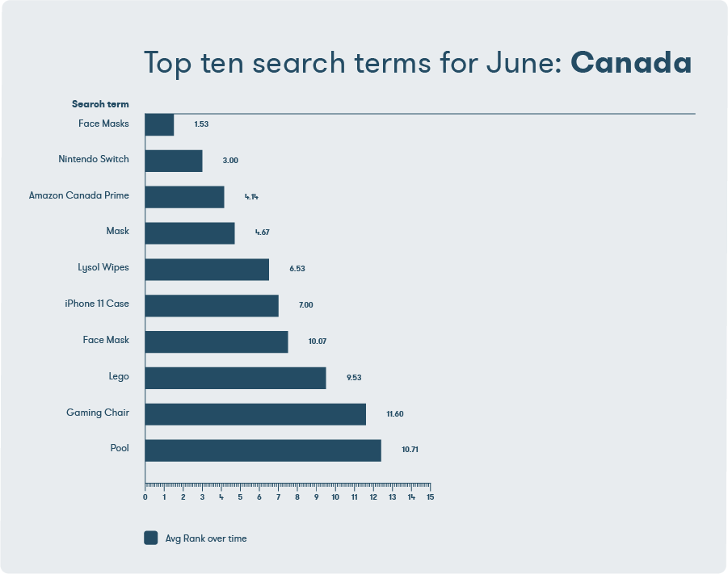728x574 pixels.
Task: Click axis tick label 5
Action: (240, 497)
